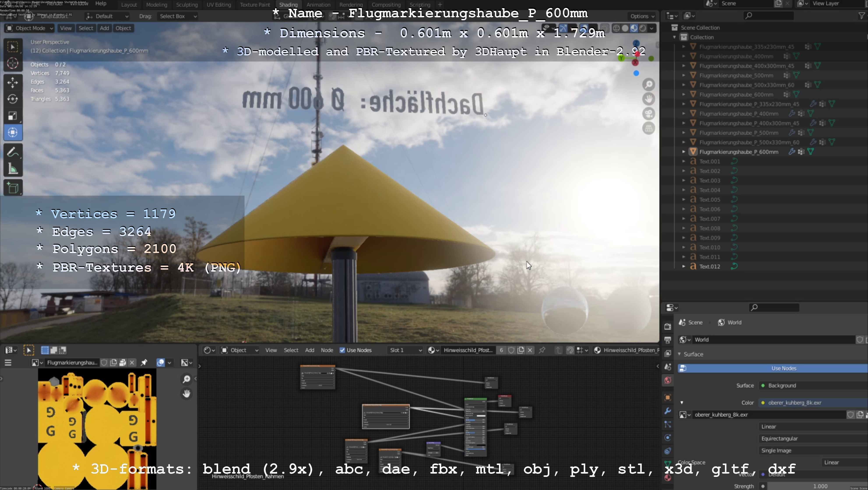This screenshot has width=868, height=490.
Task: Select the Scale tool
Action: tap(13, 116)
